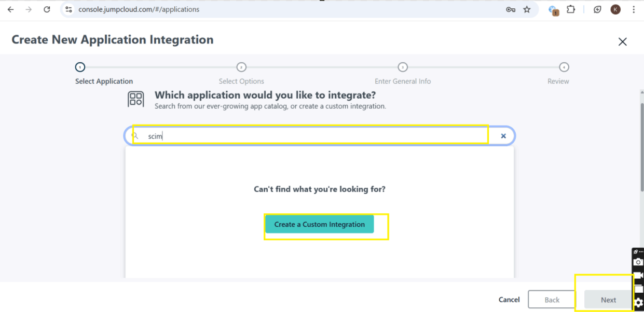Click Cancel to dismiss the wizard

(x=509, y=300)
